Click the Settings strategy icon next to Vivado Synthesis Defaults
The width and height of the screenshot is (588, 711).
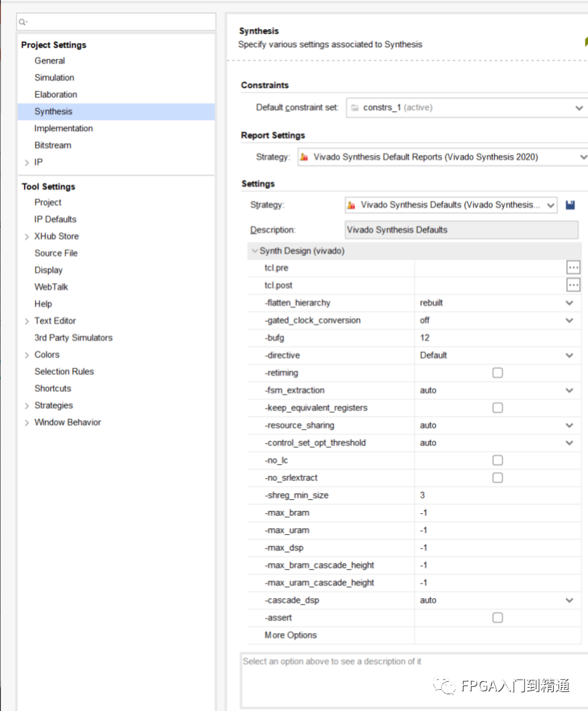[351, 205]
